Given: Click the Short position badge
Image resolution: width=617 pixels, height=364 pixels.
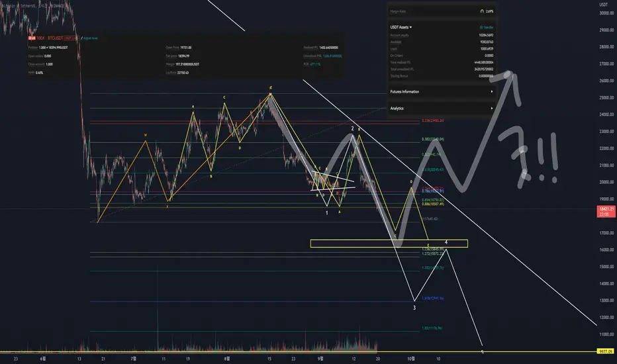Looking at the screenshot, I should pyautogui.click(x=32, y=38).
